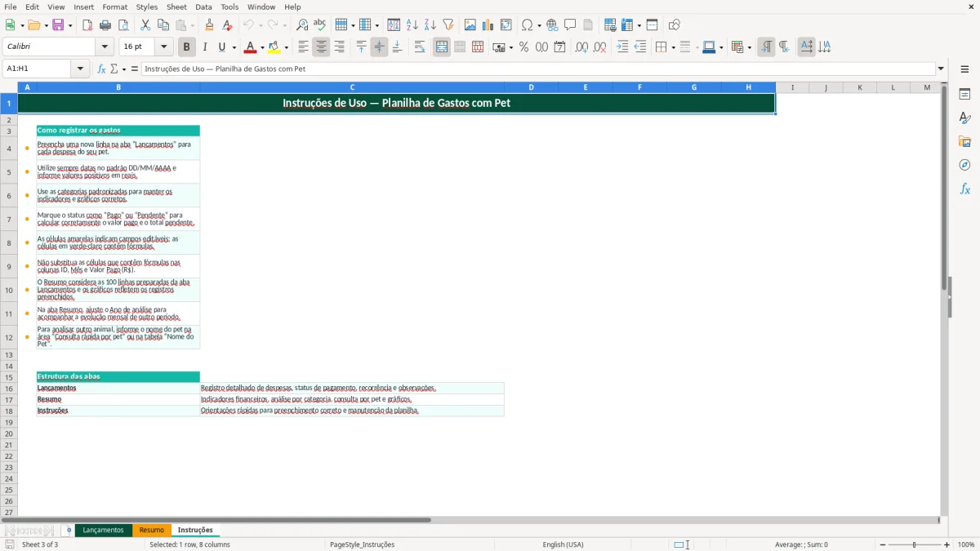Image resolution: width=980 pixels, height=551 pixels.
Task: Select row 16 header
Action: coord(8,389)
